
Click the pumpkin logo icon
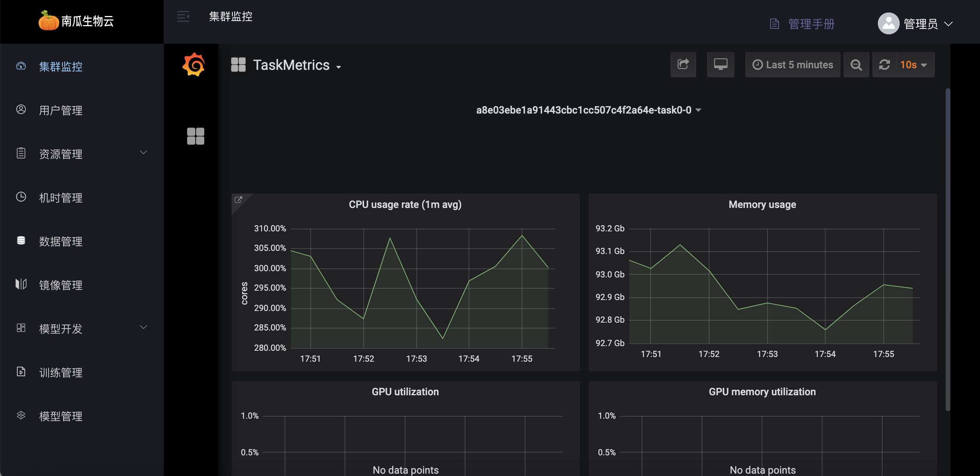point(48,21)
